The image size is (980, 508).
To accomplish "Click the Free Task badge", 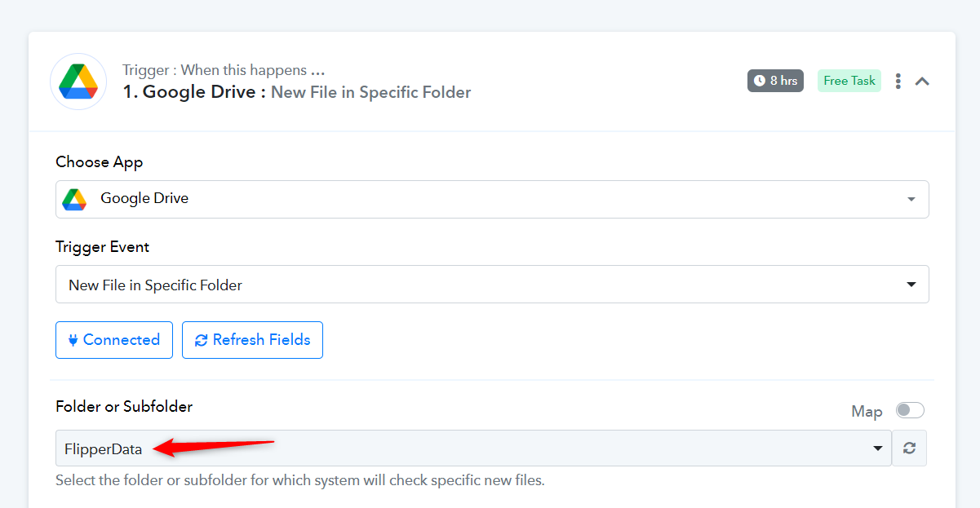I will click(849, 81).
